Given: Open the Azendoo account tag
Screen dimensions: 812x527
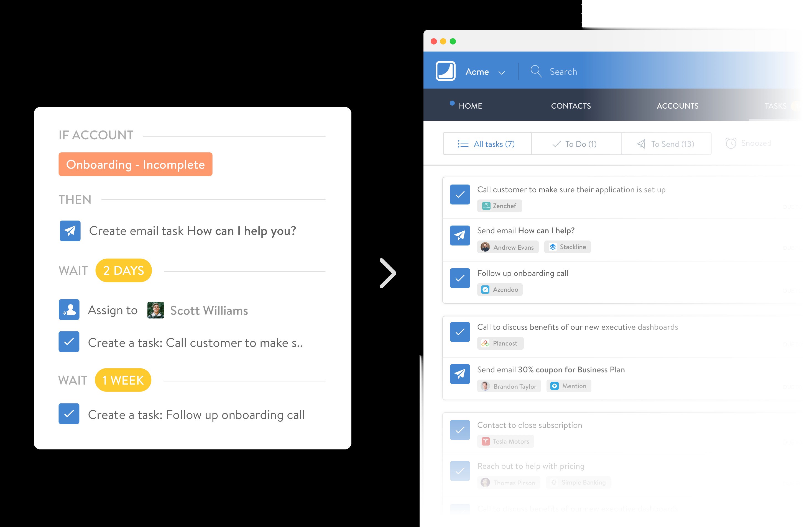Looking at the screenshot, I should click(x=499, y=290).
